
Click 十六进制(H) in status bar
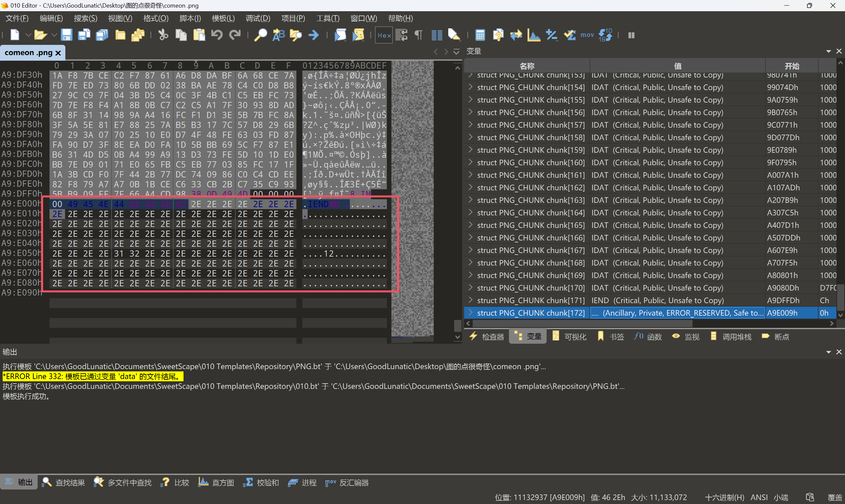pos(725,497)
